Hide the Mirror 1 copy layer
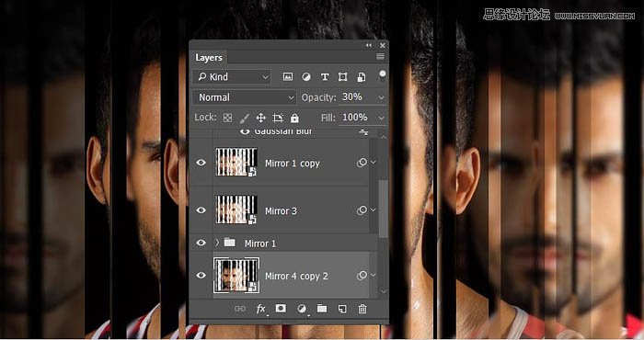 [x=201, y=163]
